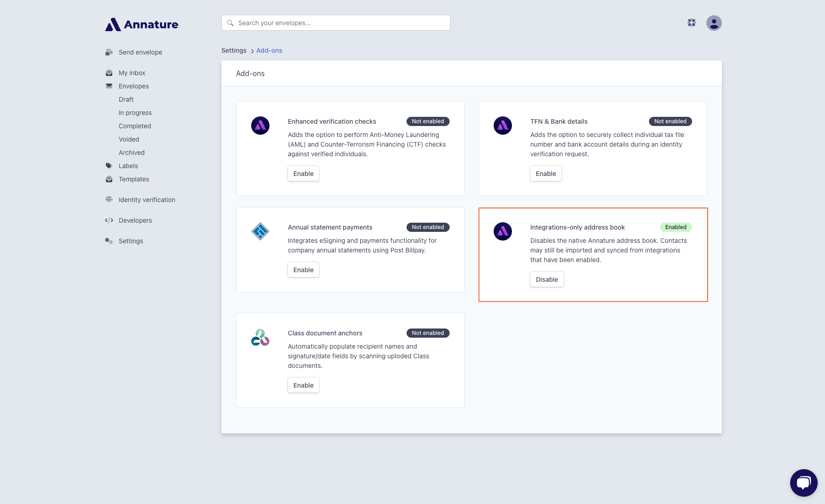Image resolution: width=825 pixels, height=504 pixels.
Task: Open the user profile avatar
Action: point(714,23)
